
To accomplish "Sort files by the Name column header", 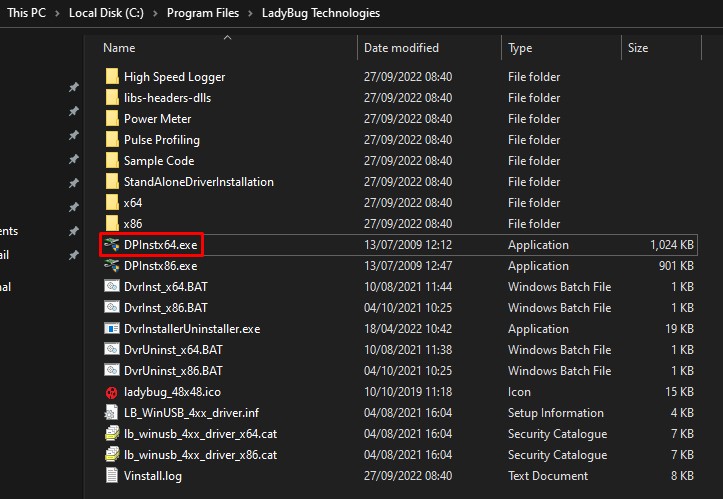I will click(x=119, y=48).
